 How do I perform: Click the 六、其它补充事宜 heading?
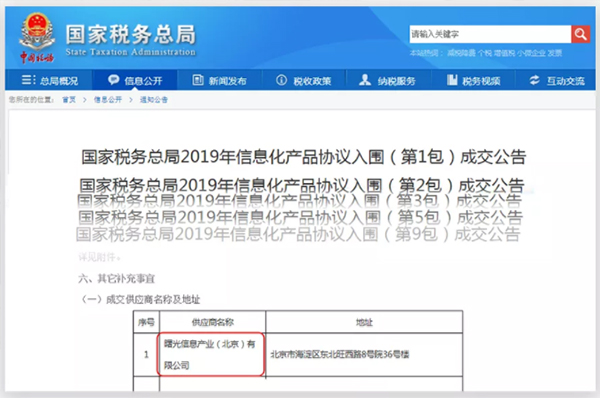(x=116, y=279)
